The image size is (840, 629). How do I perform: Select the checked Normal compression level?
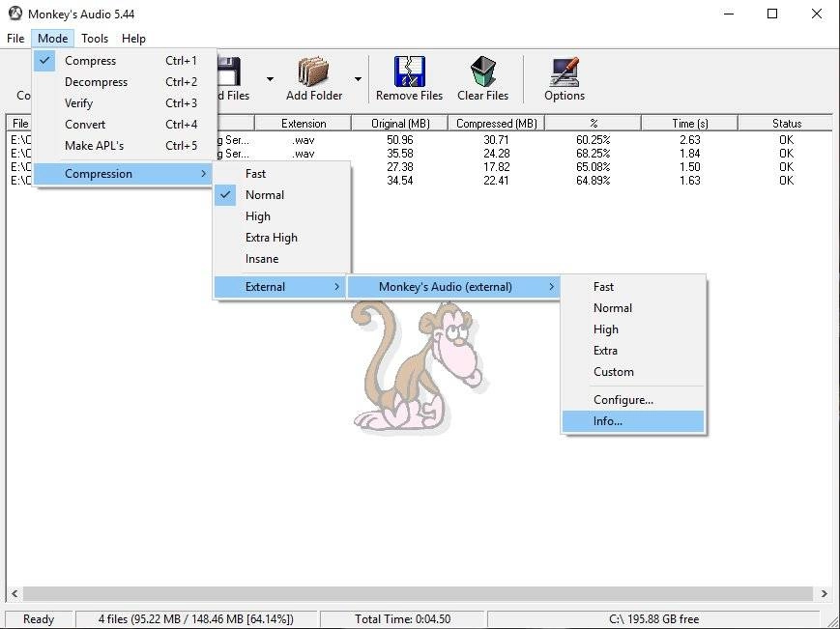pyautogui.click(x=282, y=195)
